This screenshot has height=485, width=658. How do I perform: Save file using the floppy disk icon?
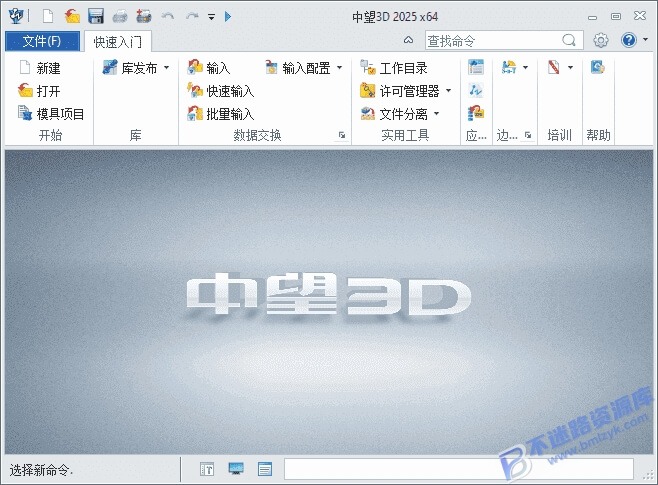point(96,17)
